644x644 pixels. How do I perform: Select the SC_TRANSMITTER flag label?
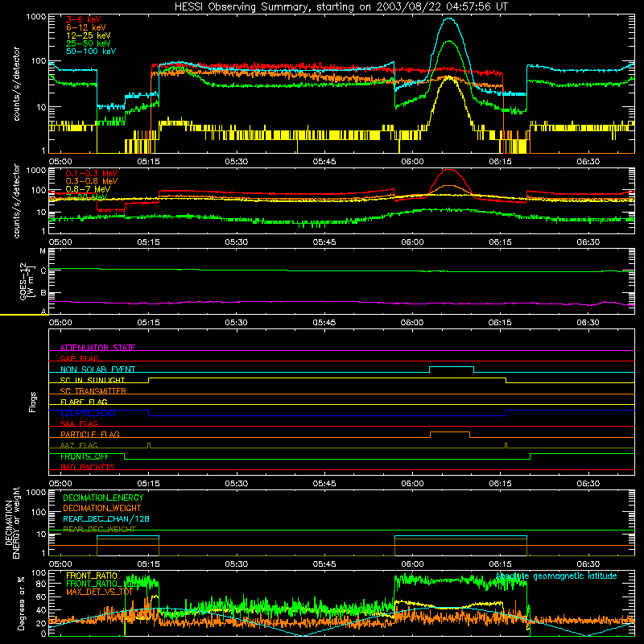(x=93, y=390)
